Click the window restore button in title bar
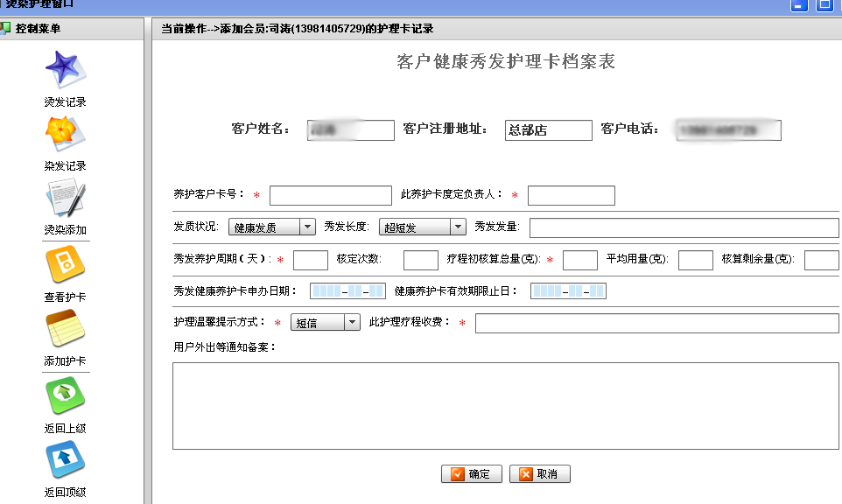 click(824, 5)
